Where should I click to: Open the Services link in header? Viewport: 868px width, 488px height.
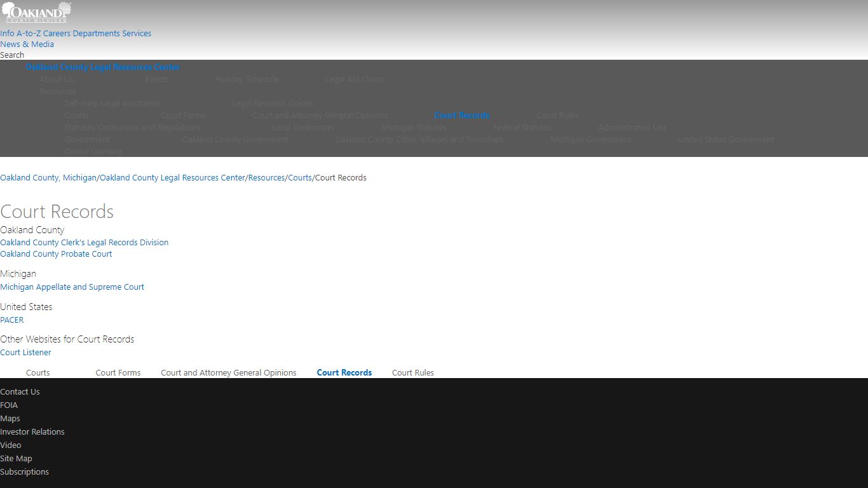(x=137, y=34)
